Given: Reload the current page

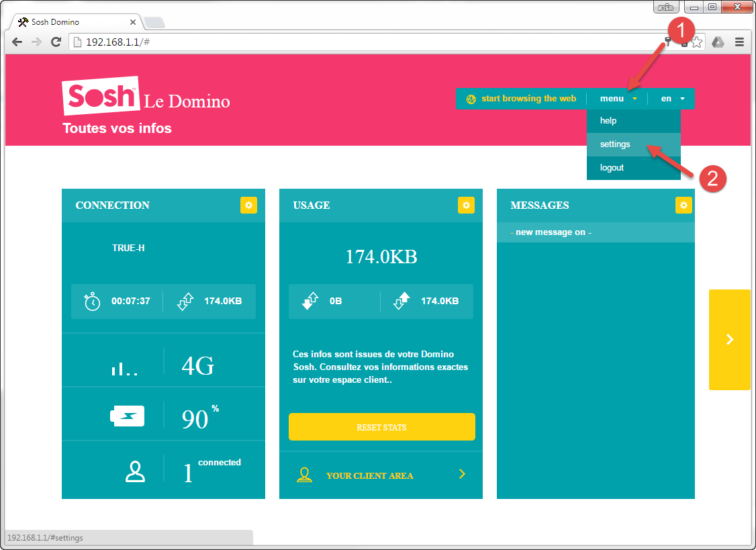Looking at the screenshot, I should pyautogui.click(x=56, y=42).
